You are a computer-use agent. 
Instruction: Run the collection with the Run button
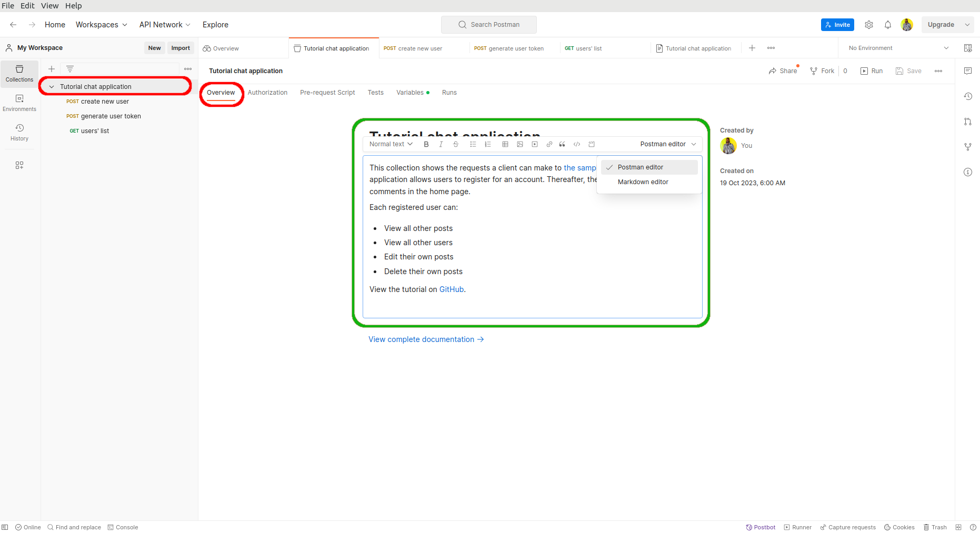click(x=872, y=71)
